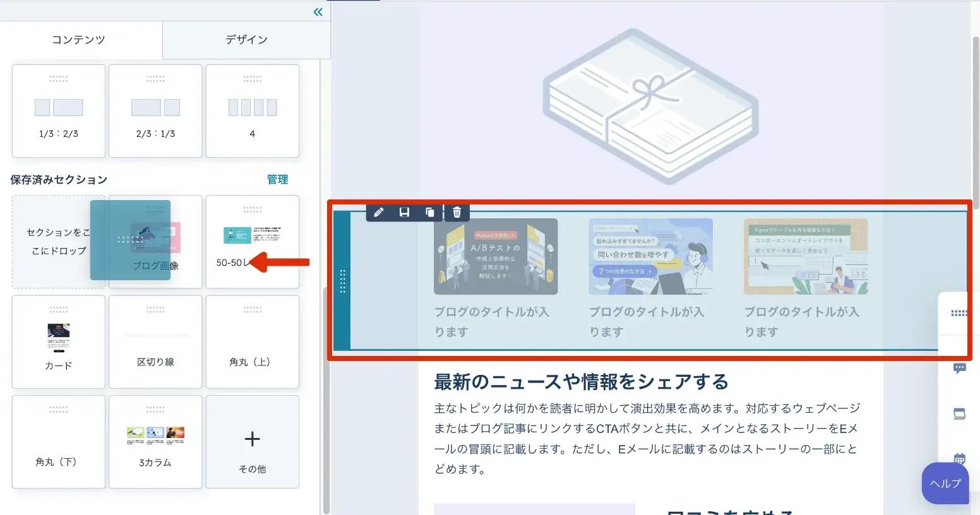Image resolution: width=980 pixels, height=515 pixels.
Task: Select the 角丸（下） saved section
Action: tap(59, 442)
